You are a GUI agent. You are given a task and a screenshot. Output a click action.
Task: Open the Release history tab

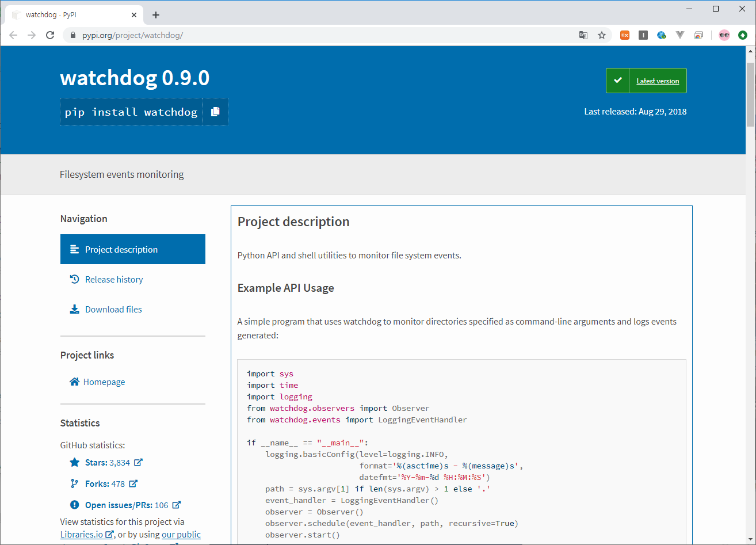(133, 279)
